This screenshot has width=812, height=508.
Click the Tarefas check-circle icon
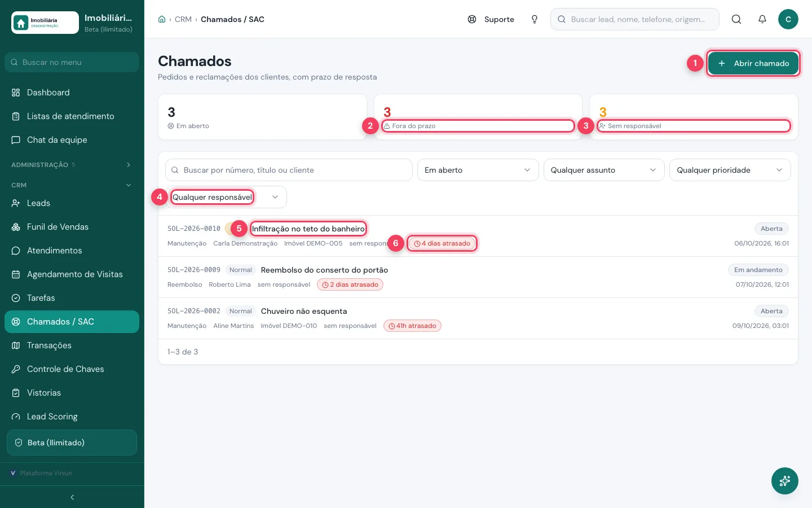click(x=16, y=298)
